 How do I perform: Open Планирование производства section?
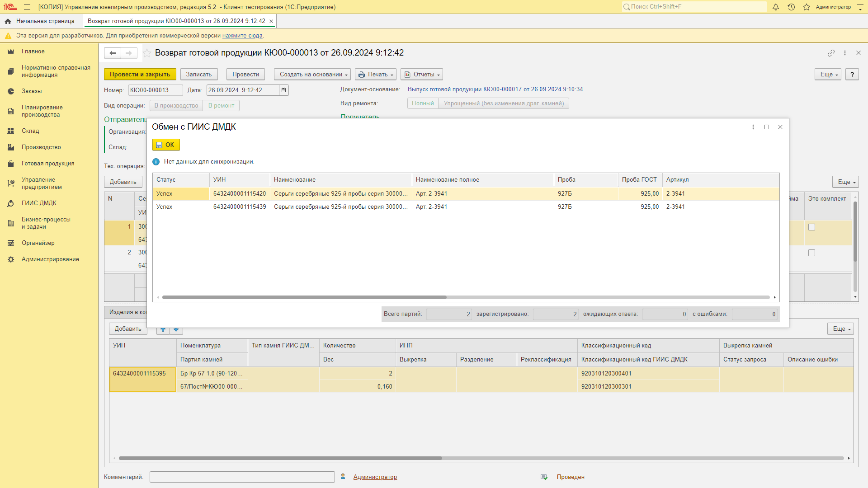tap(42, 111)
